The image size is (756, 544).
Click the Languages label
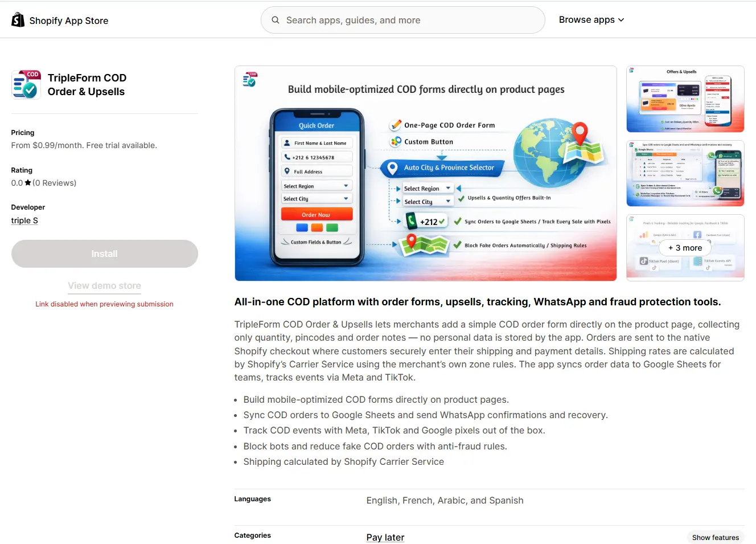(253, 499)
